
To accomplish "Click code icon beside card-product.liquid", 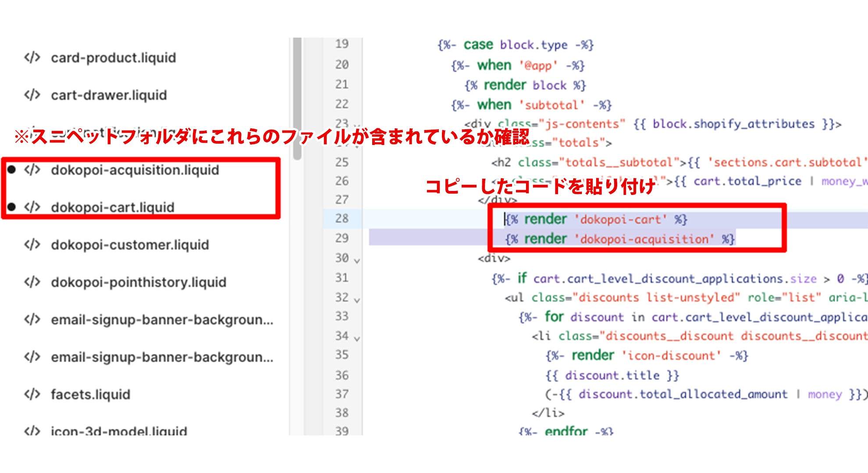I will [x=32, y=57].
